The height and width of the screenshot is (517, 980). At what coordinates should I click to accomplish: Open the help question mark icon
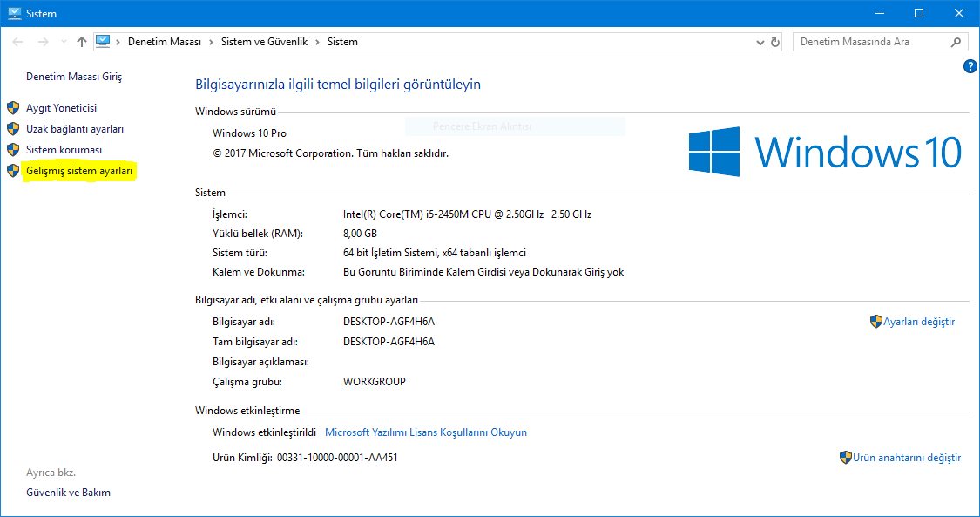click(x=970, y=66)
